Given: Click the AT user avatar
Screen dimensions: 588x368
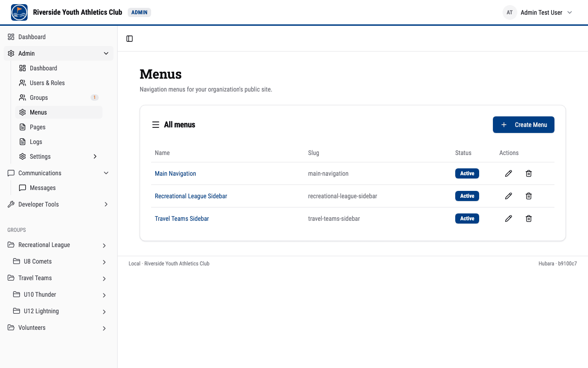Looking at the screenshot, I should pos(509,12).
